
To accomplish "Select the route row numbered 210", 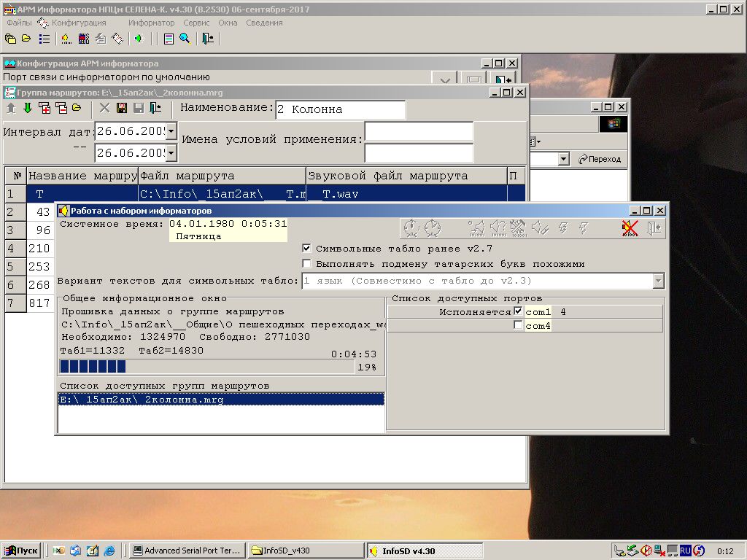I will [x=28, y=248].
